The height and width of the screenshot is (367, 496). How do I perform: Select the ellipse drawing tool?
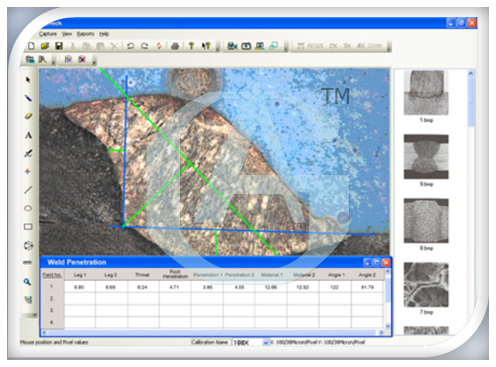(28, 208)
